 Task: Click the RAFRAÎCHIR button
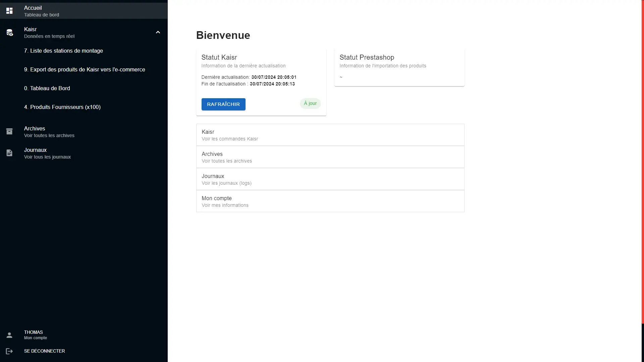[x=223, y=104]
